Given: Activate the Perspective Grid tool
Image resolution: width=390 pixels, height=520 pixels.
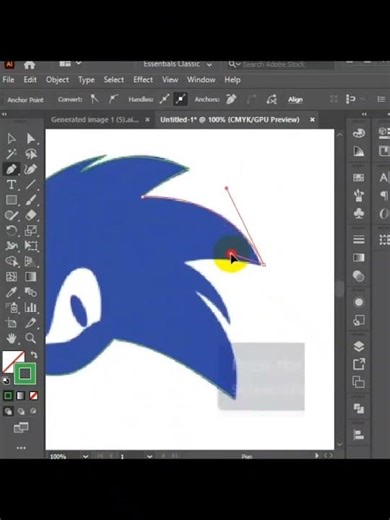Looking at the screenshot, I should (31, 261).
